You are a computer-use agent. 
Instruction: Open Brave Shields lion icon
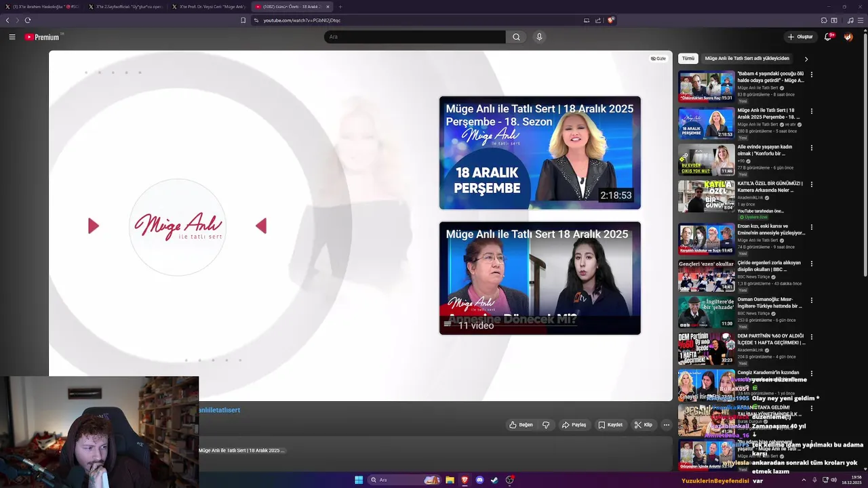coord(610,20)
